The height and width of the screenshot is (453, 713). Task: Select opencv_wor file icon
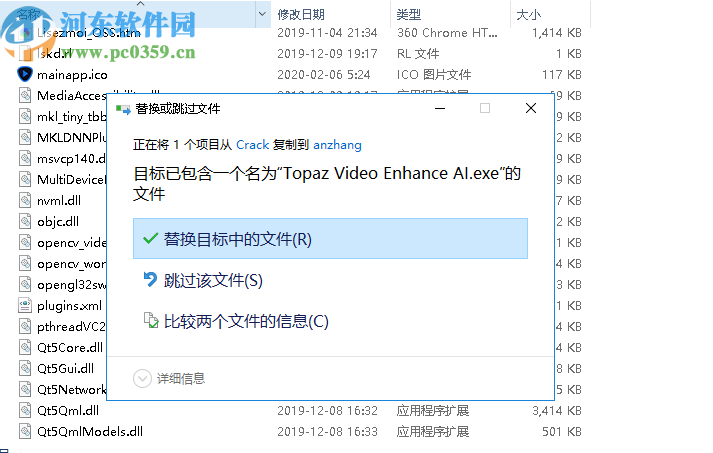pyautogui.click(x=25, y=263)
